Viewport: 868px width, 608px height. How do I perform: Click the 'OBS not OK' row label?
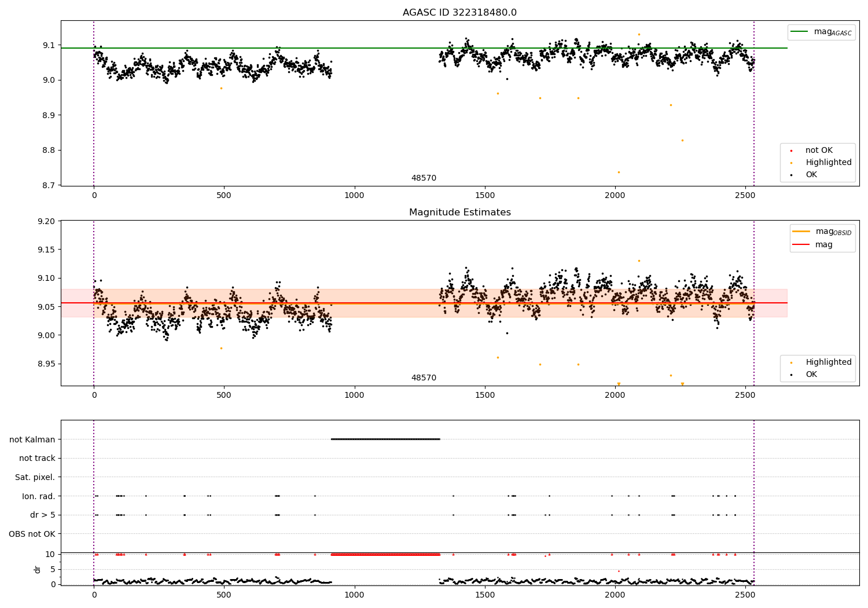32,534
